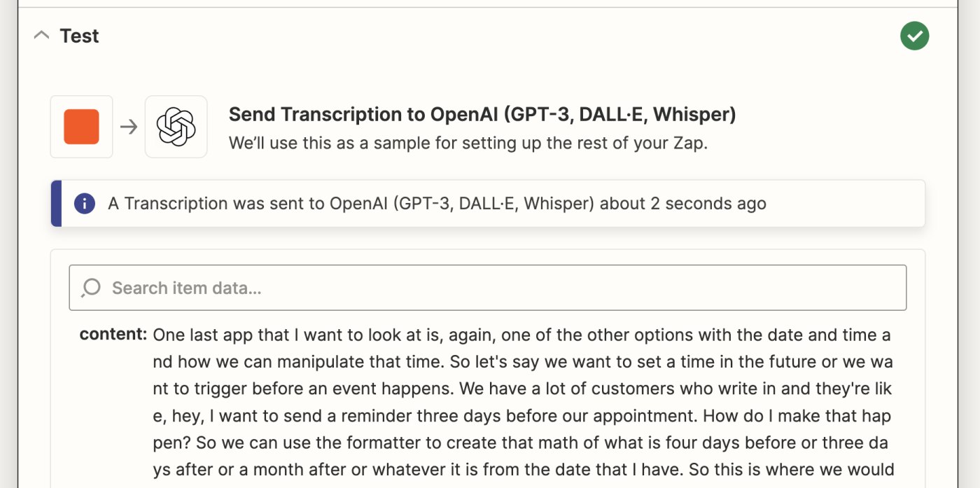Click the Test section heading

tap(79, 36)
